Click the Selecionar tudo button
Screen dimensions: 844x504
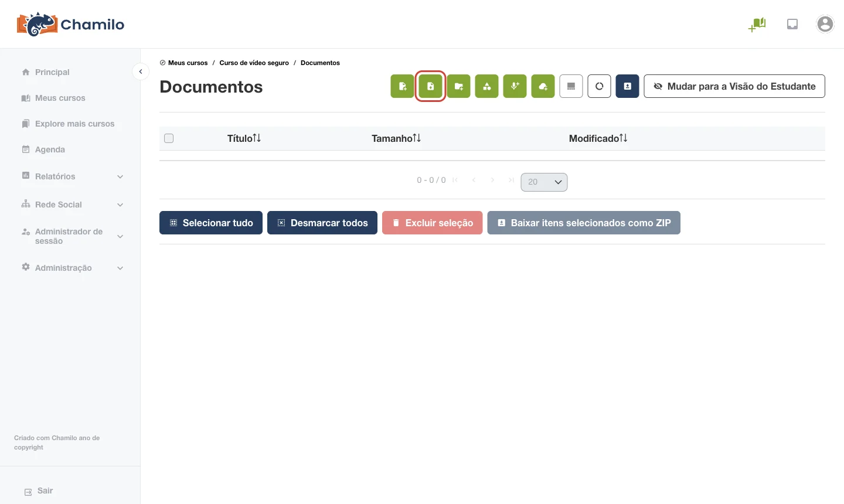[x=211, y=223]
